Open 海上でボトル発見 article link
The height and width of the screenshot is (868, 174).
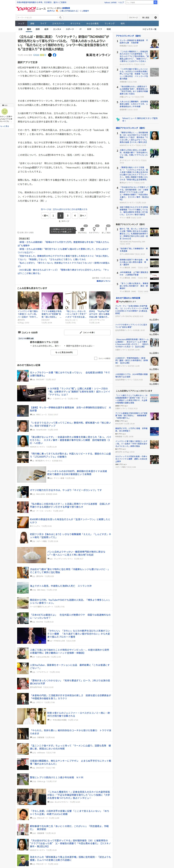(61, 586)
